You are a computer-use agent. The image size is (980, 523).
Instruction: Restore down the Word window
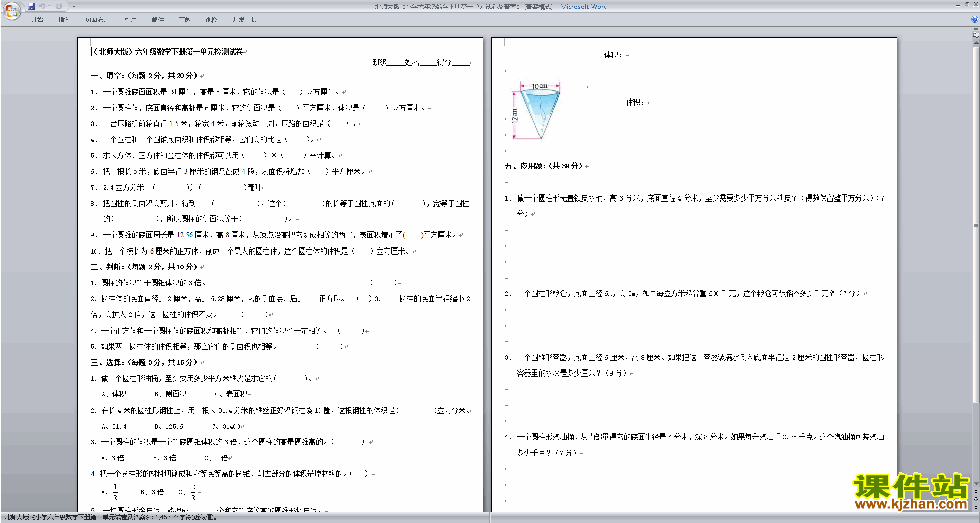(x=967, y=5)
